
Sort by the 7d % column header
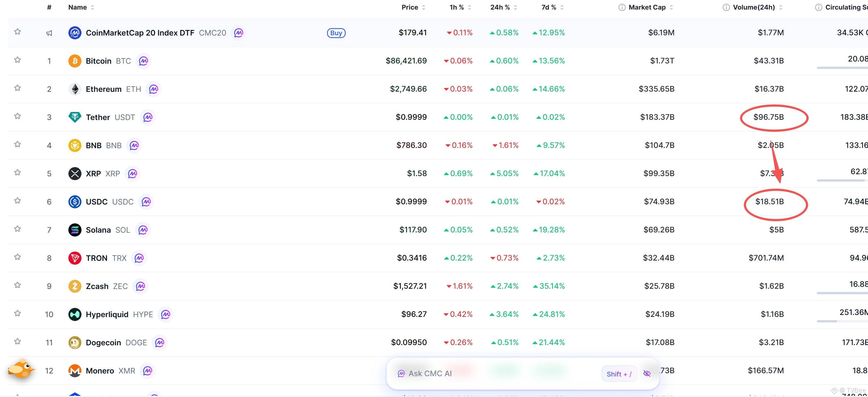[x=549, y=7]
